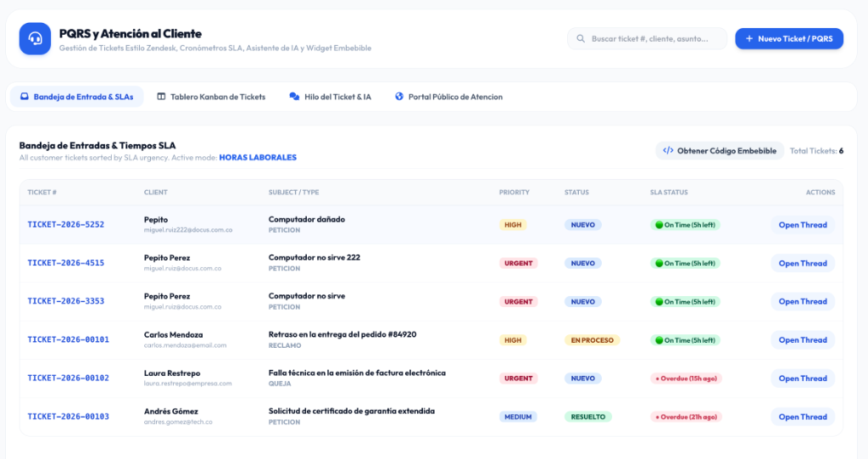Click the ACTIONS column header

(821, 193)
